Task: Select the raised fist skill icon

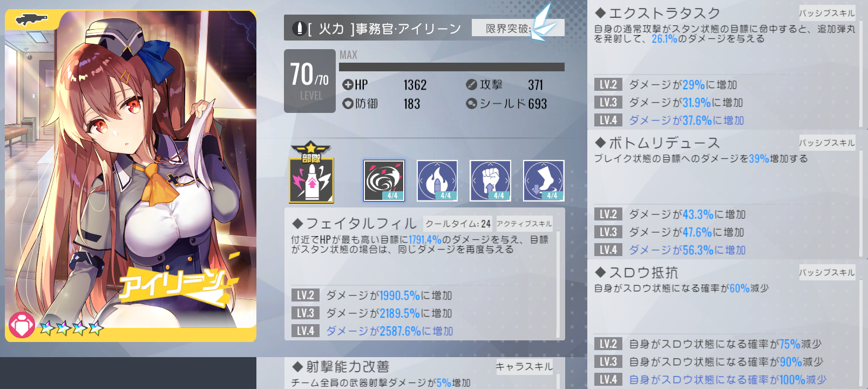Action: pyautogui.click(x=490, y=180)
